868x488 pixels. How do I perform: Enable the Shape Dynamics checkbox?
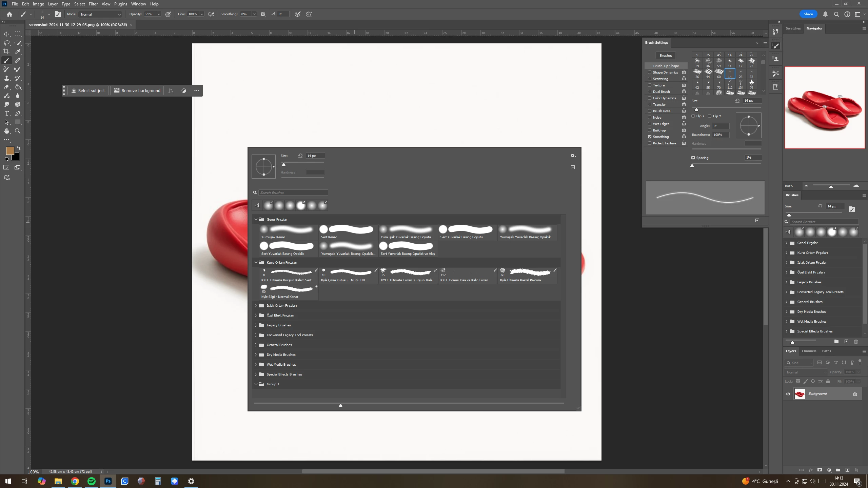tap(650, 73)
